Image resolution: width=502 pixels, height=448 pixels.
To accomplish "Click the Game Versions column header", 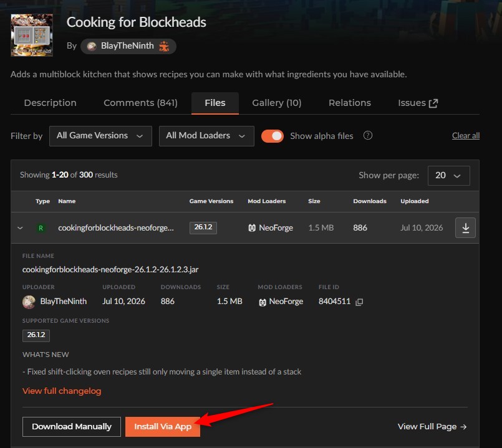I will point(211,201).
